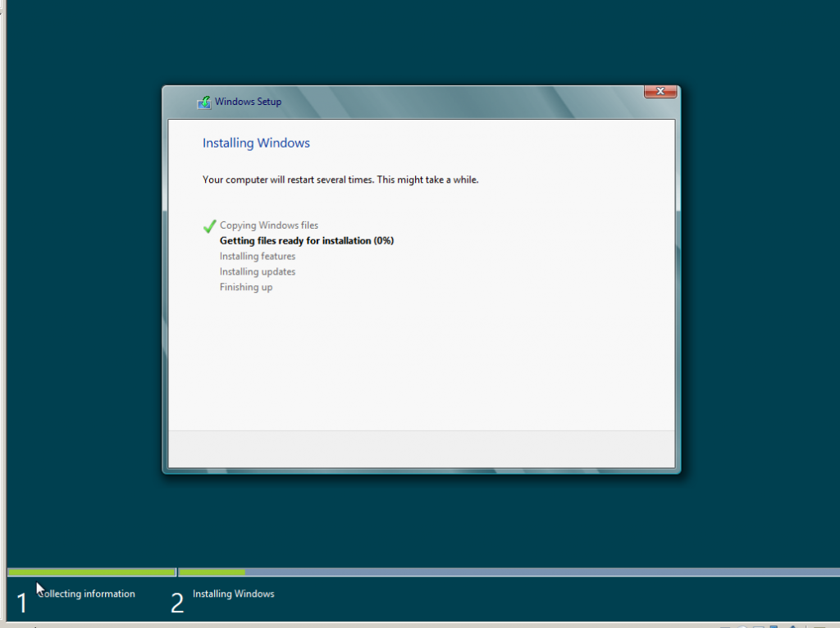Viewport: 840px width, 628px height.
Task: Click the stage 2 Installing Windows progress bar
Action: coord(509,572)
